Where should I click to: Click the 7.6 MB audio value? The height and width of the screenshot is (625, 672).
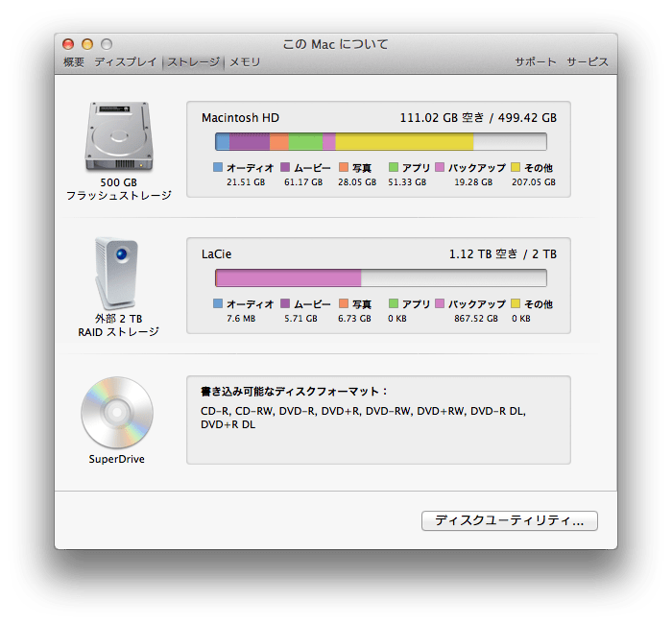pyautogui.click(x=241, y=319)
